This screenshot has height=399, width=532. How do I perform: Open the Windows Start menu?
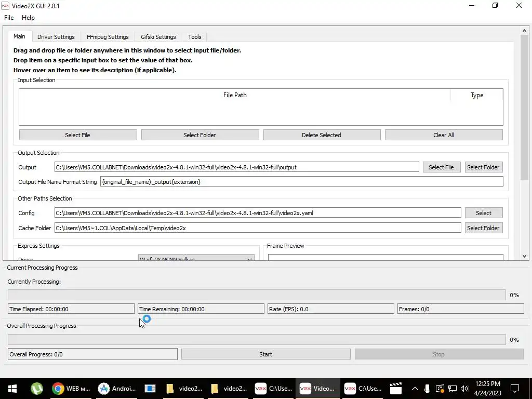click(x=12, y=389)
